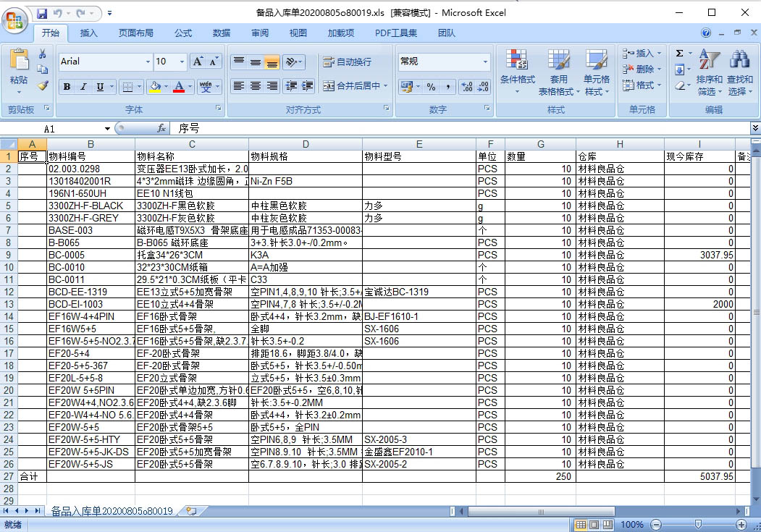Expand the 常规 number format dropdown
The width and height of the screenshot is (761, 532).
(x=485, y=62)
